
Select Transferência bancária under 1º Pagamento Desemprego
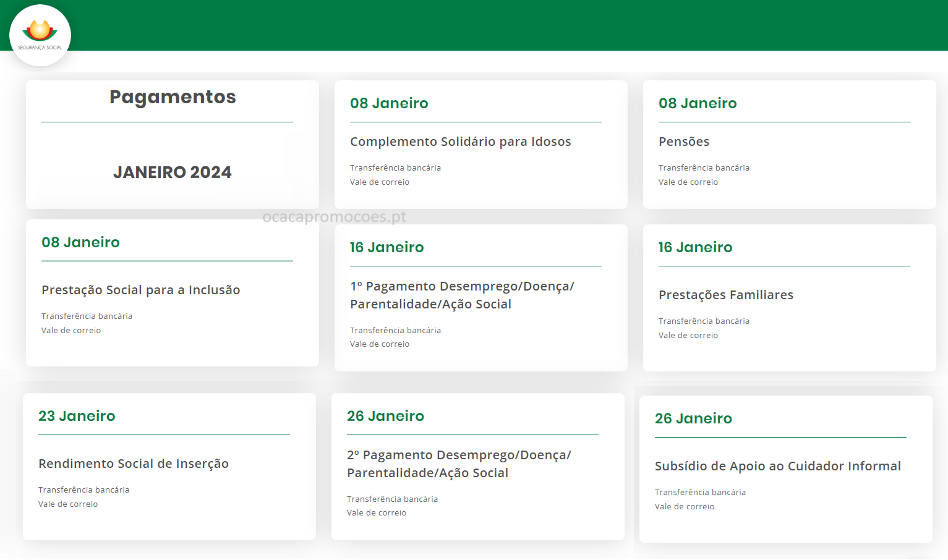[395, 330]
